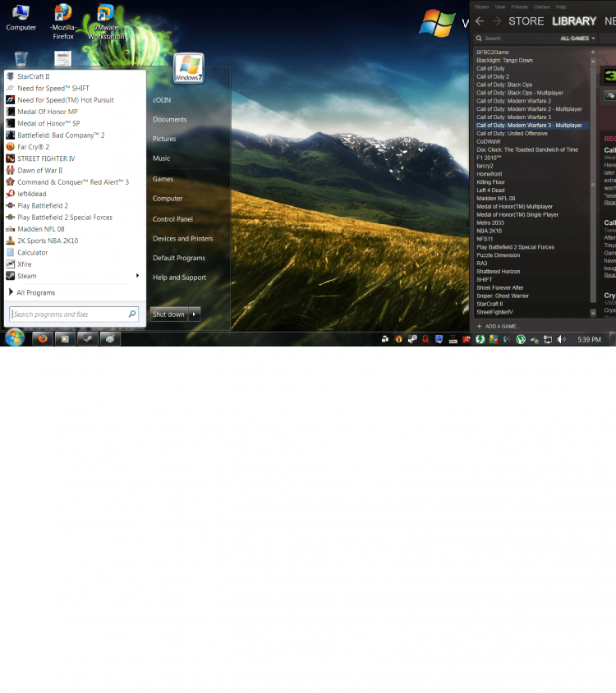
Task: Launch StarCraft II from the Start menu
Action: coord(33,76)
